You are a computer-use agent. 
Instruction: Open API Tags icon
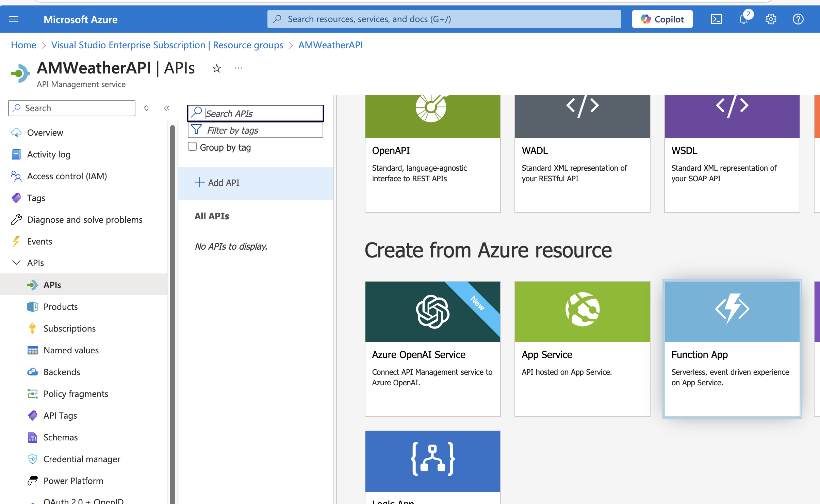(x=32, y=416)
